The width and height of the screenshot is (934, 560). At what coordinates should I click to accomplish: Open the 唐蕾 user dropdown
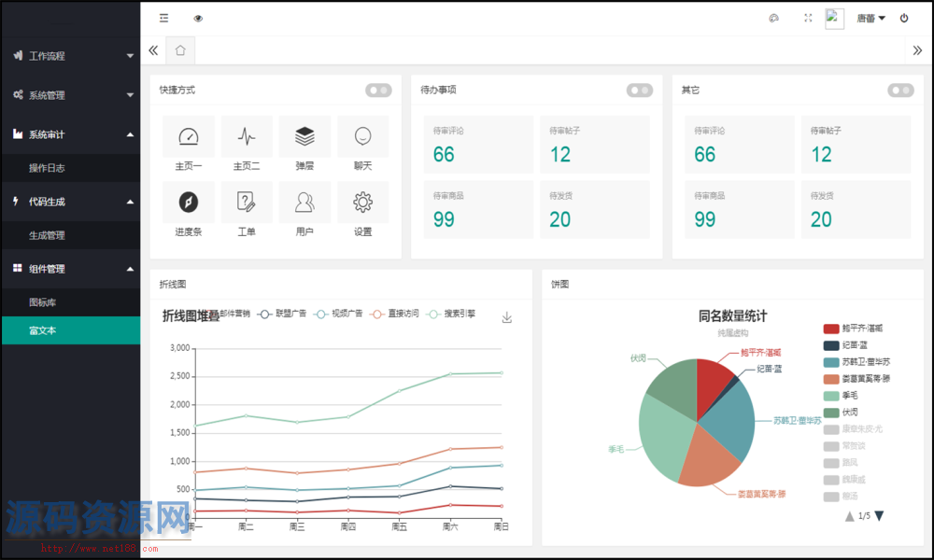tap(870, 19)
